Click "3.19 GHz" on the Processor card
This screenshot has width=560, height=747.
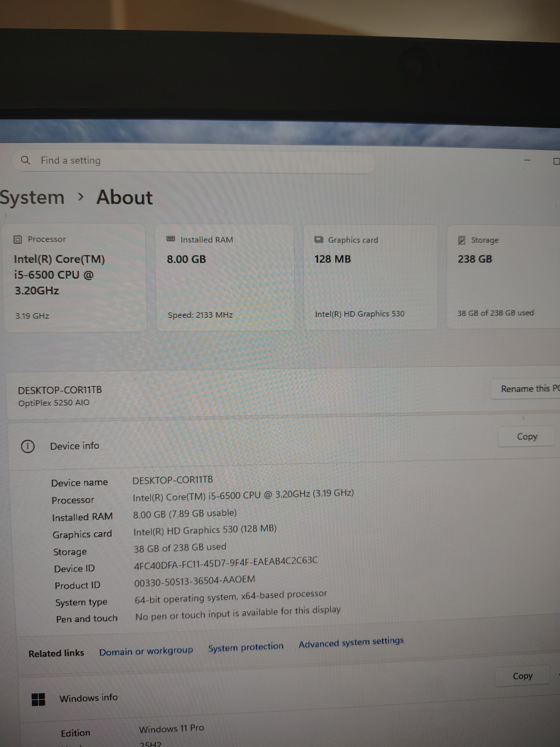[32, 316]
